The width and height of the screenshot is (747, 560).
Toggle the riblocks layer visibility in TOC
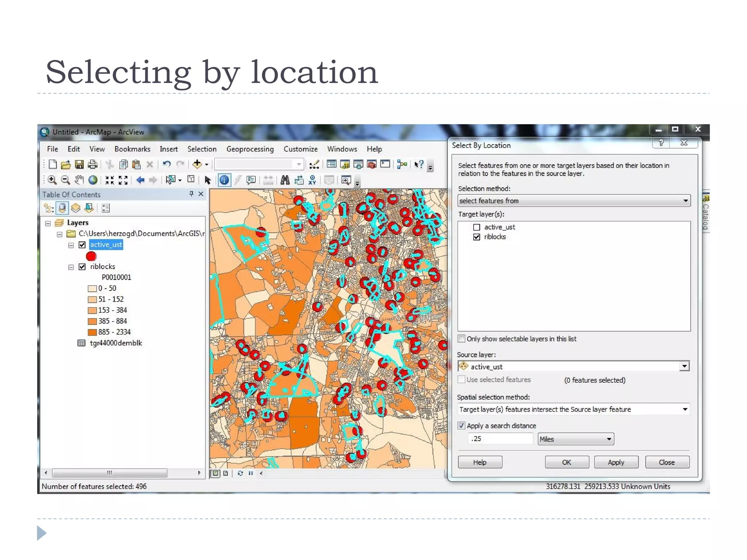pos(82,267)
